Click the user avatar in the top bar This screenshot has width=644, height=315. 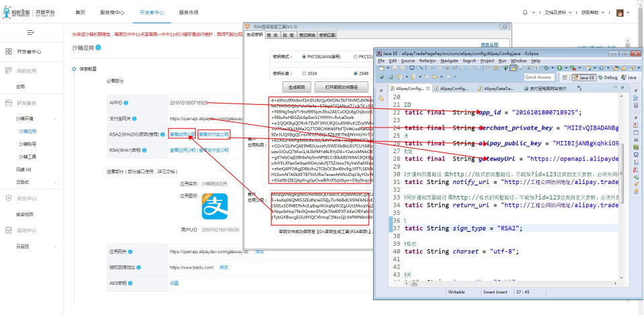point(620,12)
